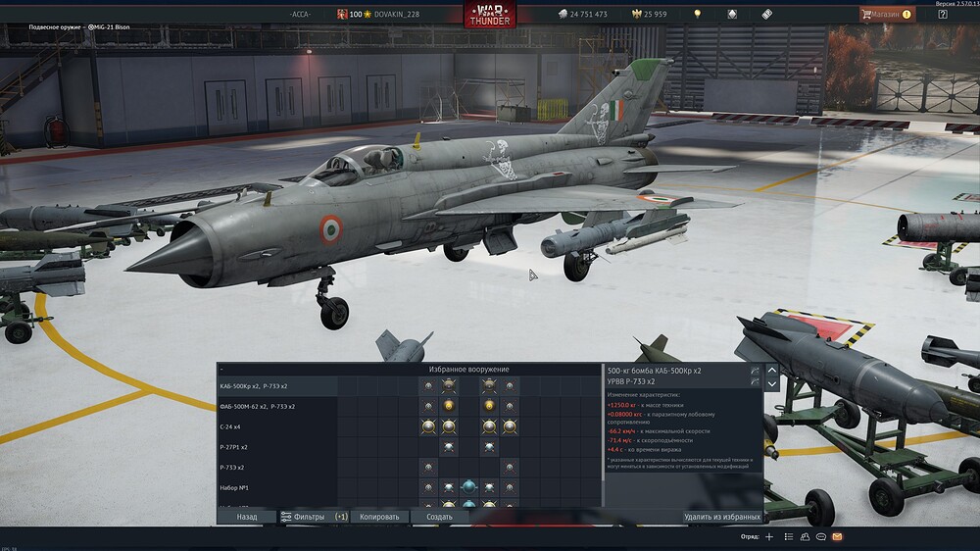Open the chat bubble icon
The width and height of the screenshot is (980, 551).
click(x=821, y=536)
